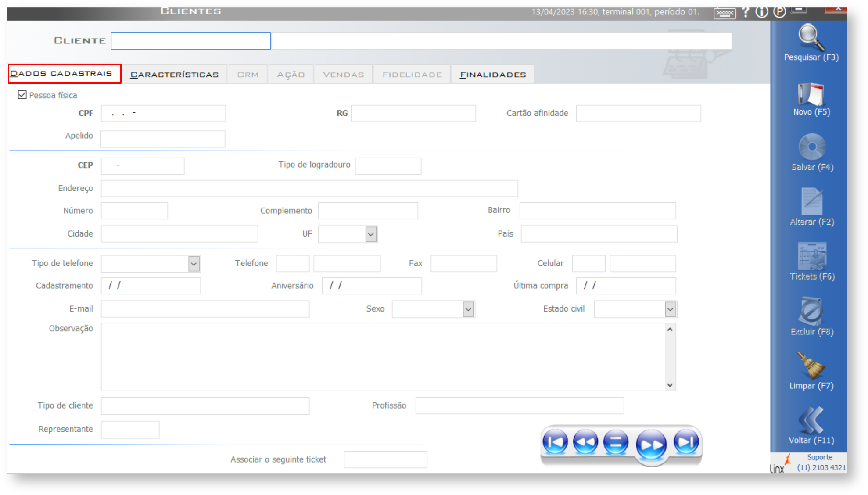Click the Tickets (F6) icon
868x495 pixels.
click(x=812, y=256)
